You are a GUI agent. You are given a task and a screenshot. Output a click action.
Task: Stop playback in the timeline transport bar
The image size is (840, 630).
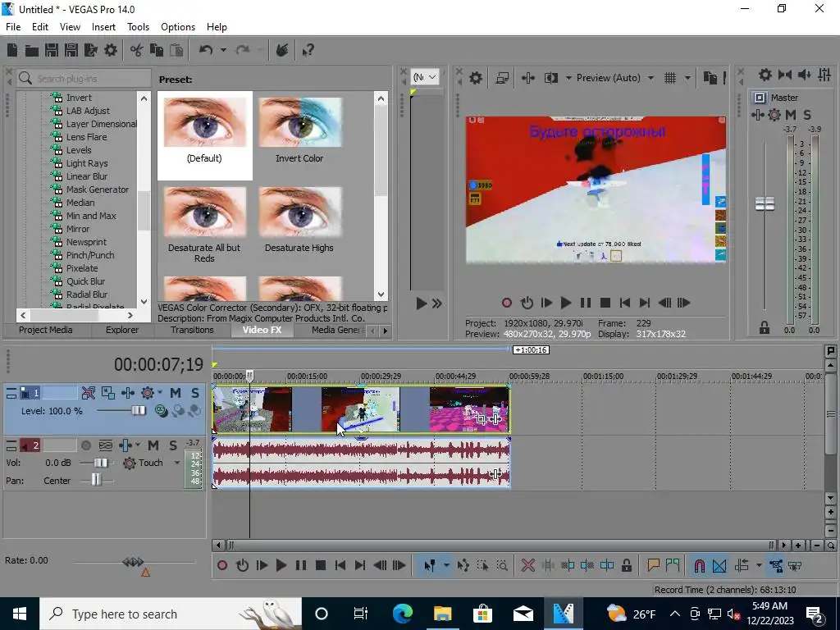[321, 565]
